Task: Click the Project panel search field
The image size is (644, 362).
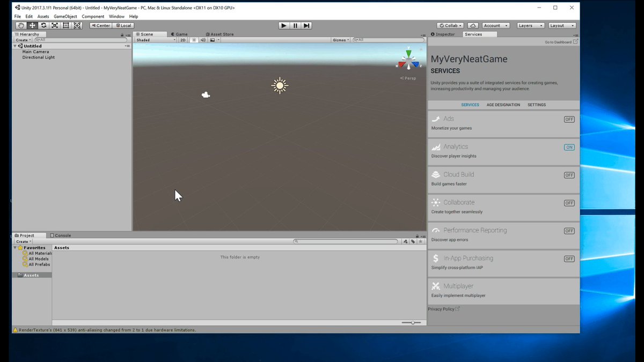Action: click(346, 241)
